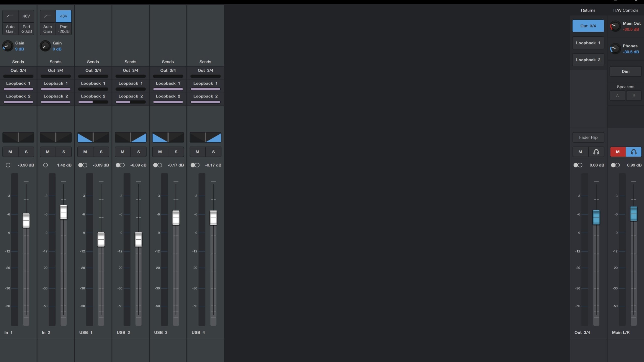Select the Out 3/4 return mix
644x362 pixels.
point(588,26)
